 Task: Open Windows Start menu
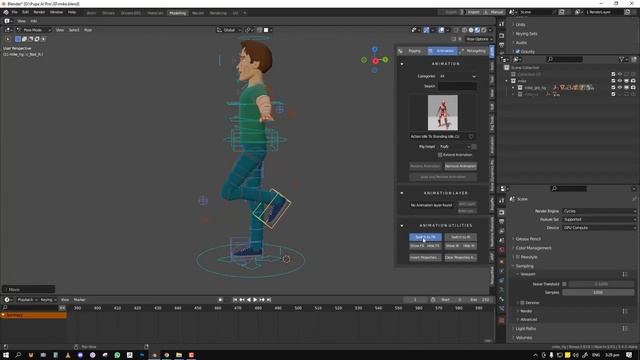coord(6,355)
